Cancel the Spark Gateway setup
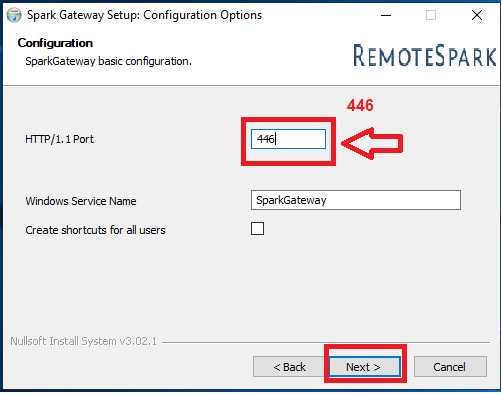This screenshot has height=394, width=502. coord(450,367)
